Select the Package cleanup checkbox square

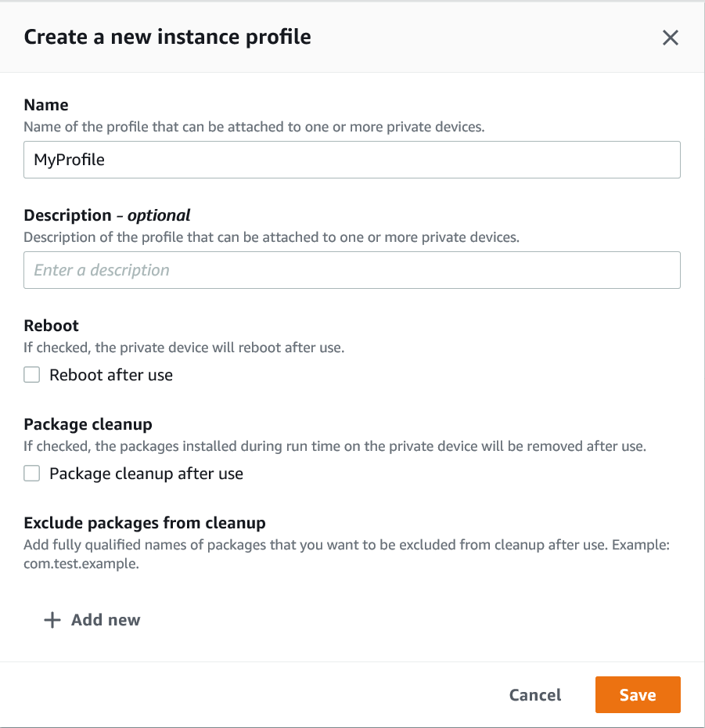tap(31, 473)
